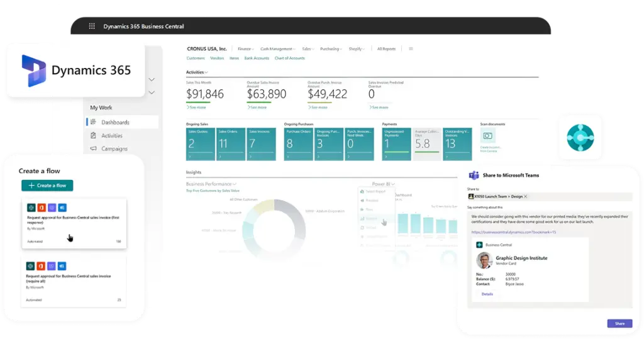Click orange Office icon in 'require all' flow card
This screenshot has height=339, width=644.
[41, 266]
